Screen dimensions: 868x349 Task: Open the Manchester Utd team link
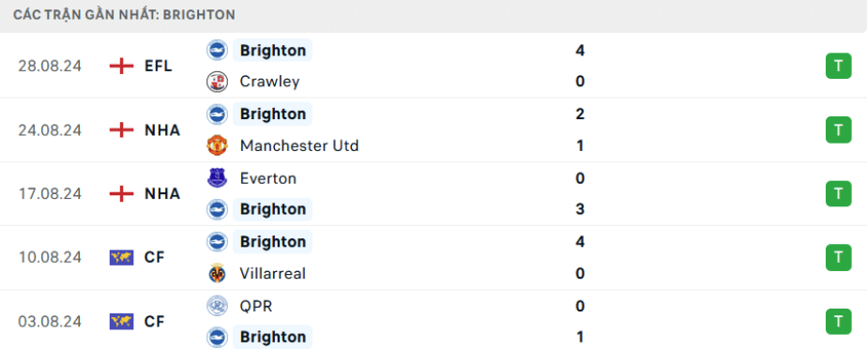coord(299,146)
